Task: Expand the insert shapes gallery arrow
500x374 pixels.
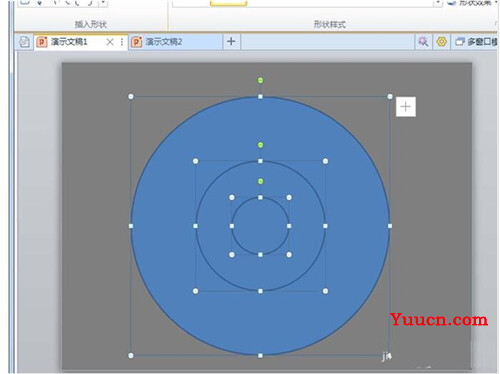Action: (103, 3)
